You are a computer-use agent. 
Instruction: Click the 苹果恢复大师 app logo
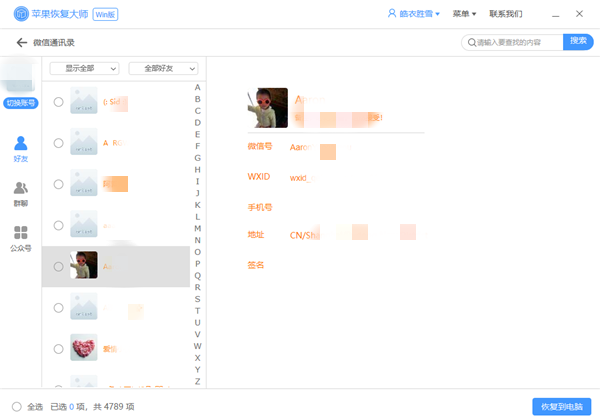pos(21,14)
